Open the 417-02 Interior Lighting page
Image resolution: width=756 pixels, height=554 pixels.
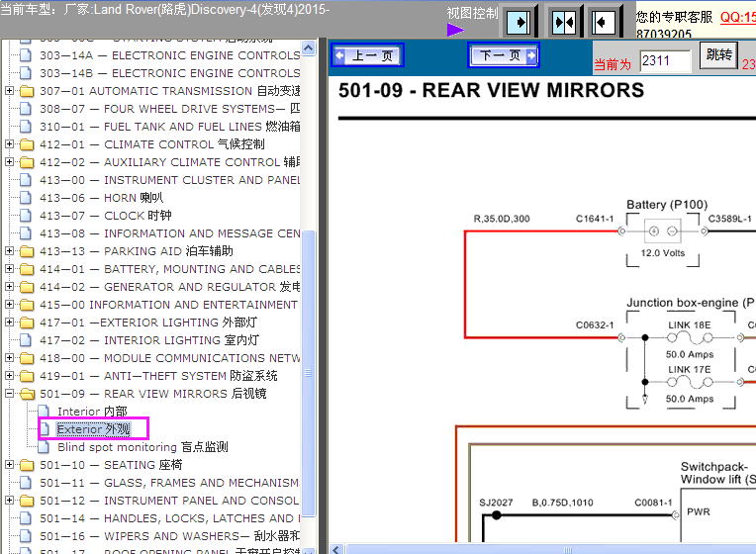tap(149, 340)
